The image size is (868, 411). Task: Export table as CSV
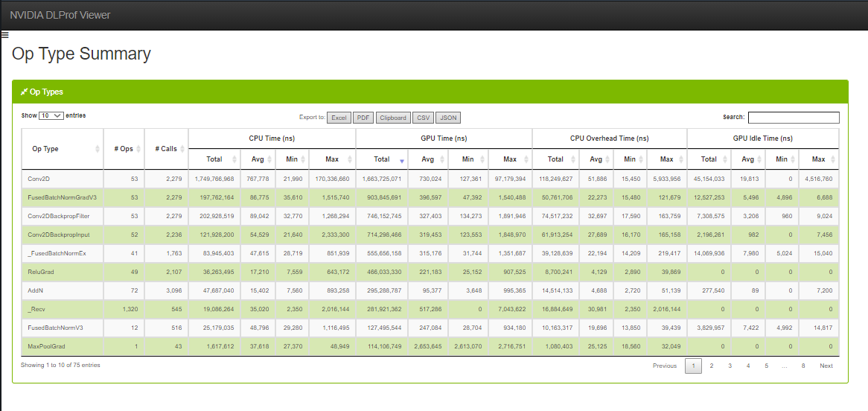click(x=424, y=118)
